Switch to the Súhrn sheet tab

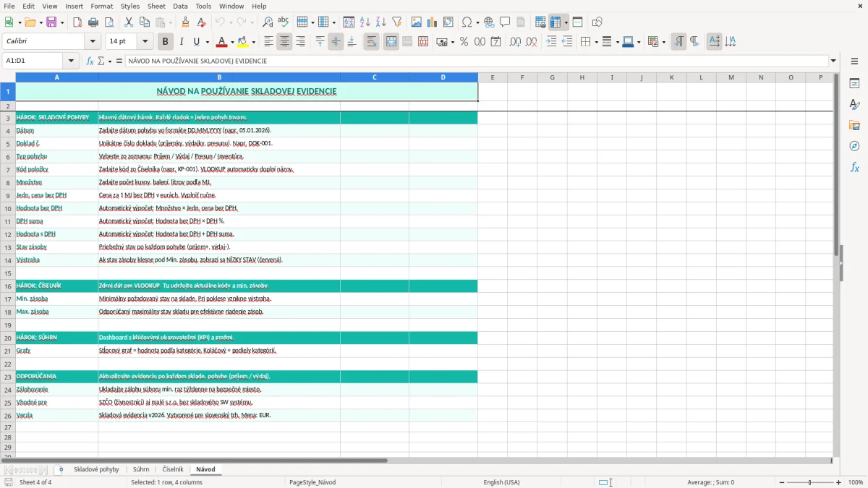coord(141,470)
